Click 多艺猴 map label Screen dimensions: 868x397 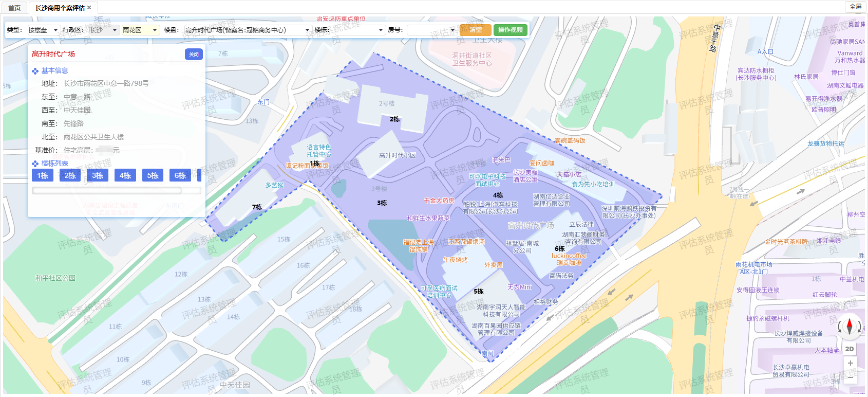pyautogui.click(x=274, y=185)
